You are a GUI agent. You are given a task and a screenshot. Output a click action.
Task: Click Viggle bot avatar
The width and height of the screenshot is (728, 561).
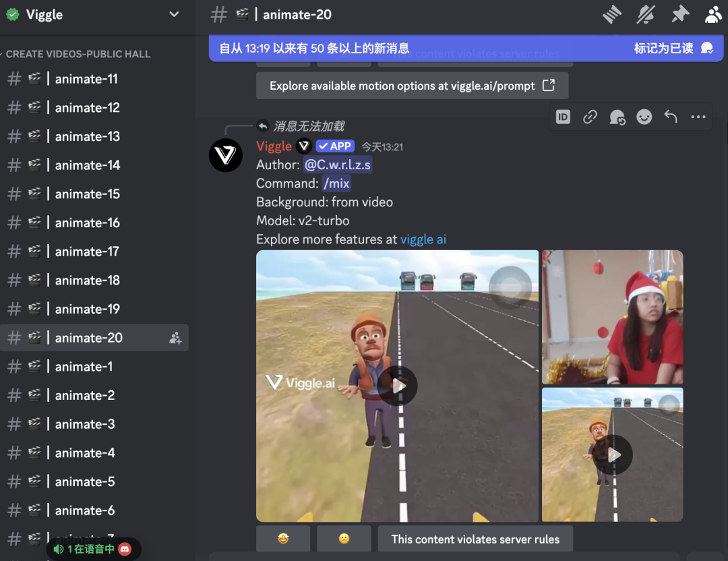(226, 155)
